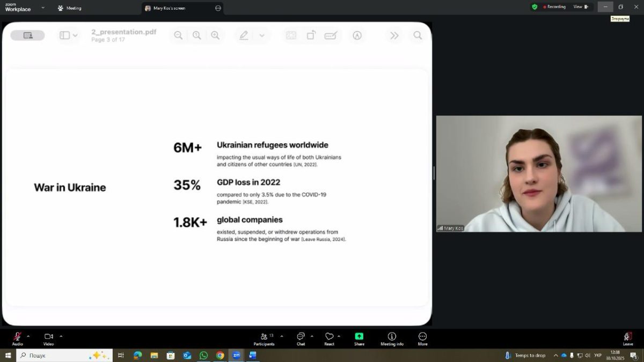Expand the video settings arrow

[x=61, y=336]
